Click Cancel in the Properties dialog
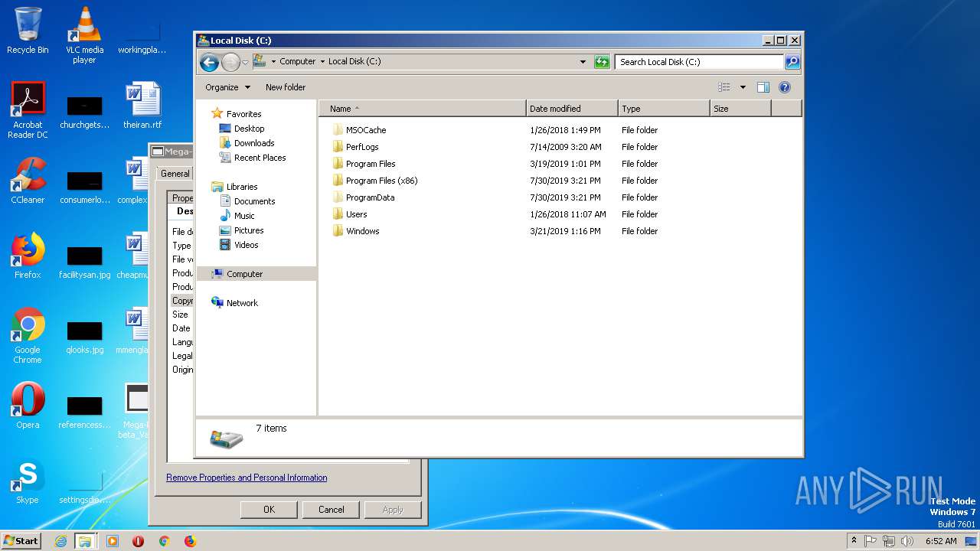This screenshot has height=551, width=980. [331, 510]
